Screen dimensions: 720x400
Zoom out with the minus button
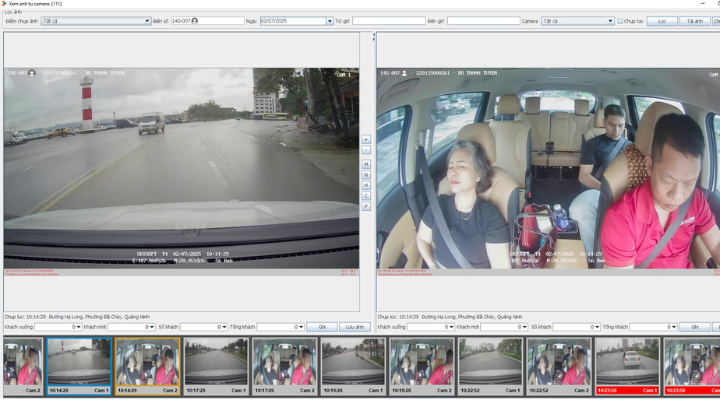[x=366, y=150]
